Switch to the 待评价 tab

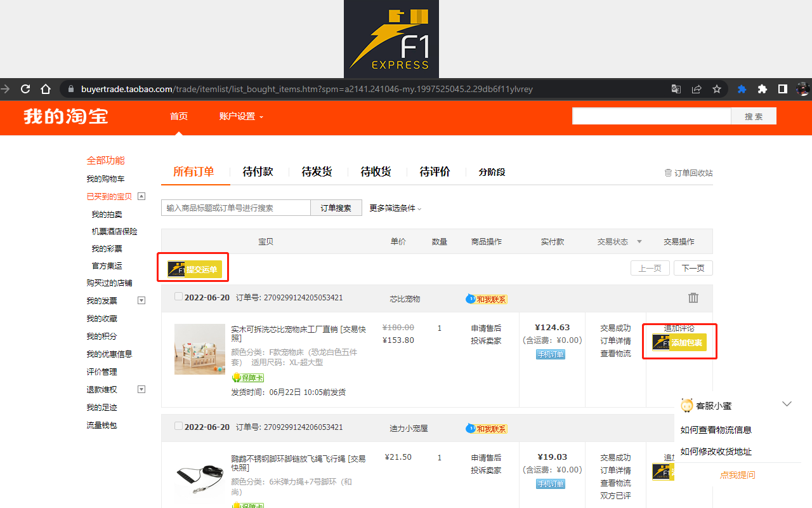pyautogui.click(x=435, y=171)
